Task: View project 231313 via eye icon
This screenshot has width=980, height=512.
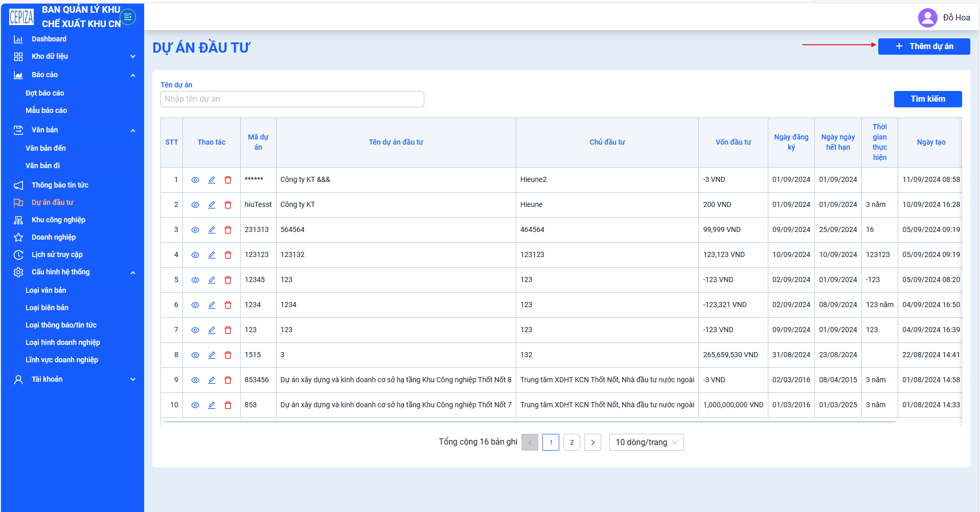Action: 195,230
